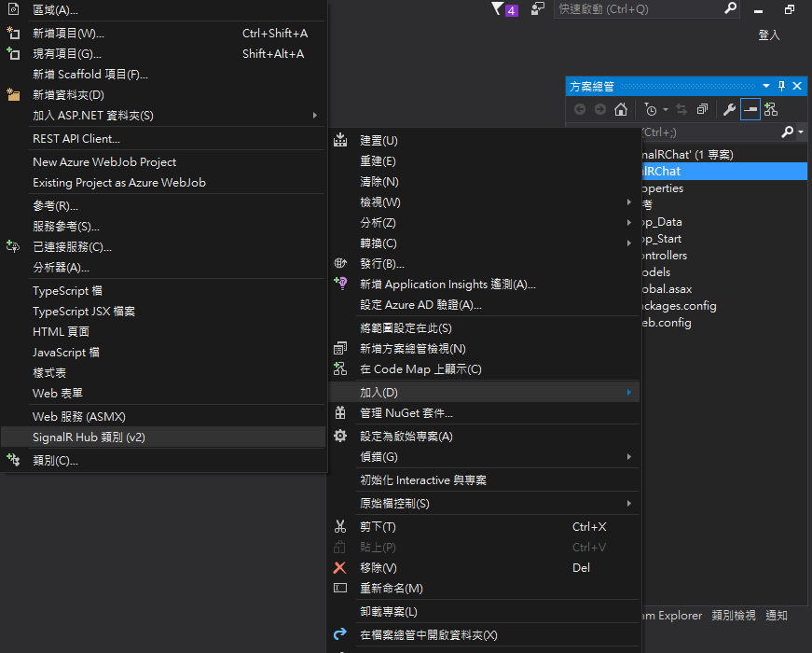Expand the 檢視(W) submenu

click(x=629, y=202)
